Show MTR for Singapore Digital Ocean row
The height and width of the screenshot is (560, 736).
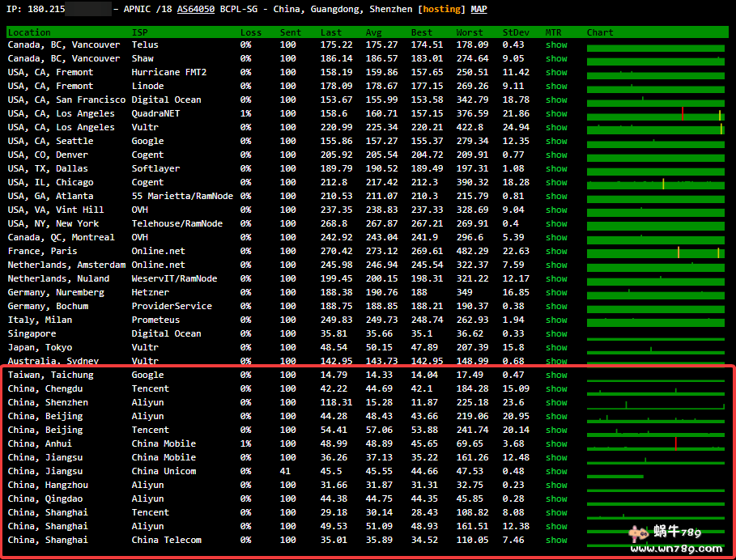tap(556, 334)
